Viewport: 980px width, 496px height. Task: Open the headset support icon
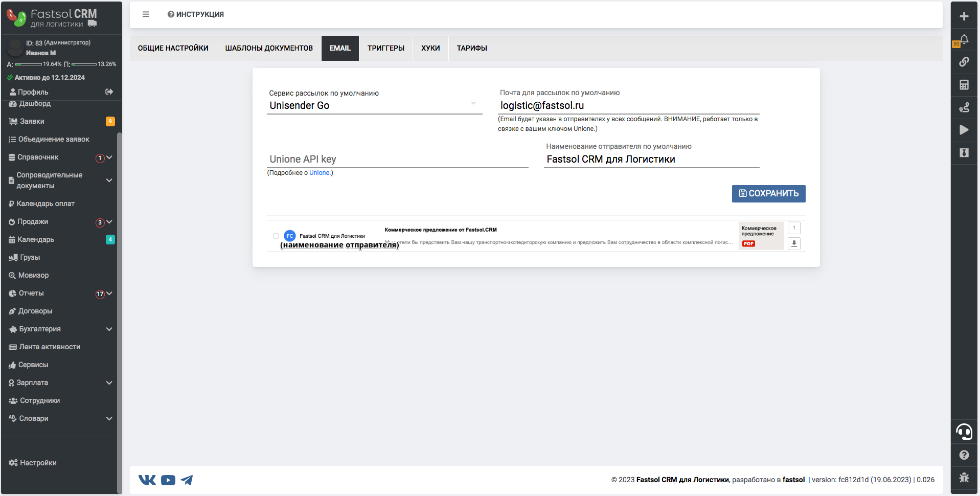[x=964, y=432]
